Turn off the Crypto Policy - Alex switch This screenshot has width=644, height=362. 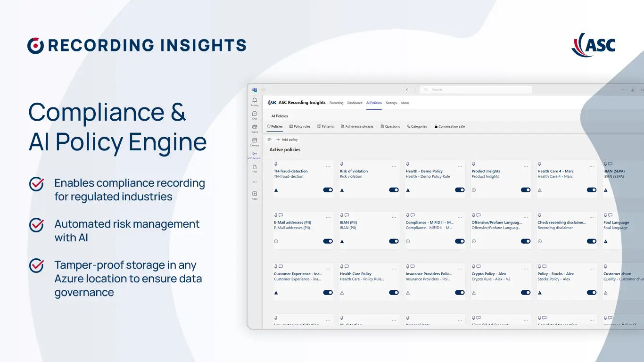(526, 293)
